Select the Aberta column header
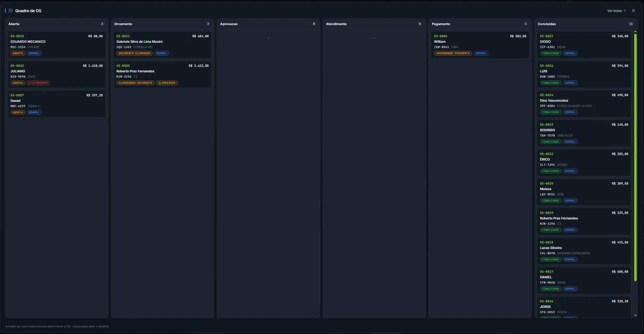Image resolution: width=644 pixels, height=334 pixels. click(x=57, y=24)
